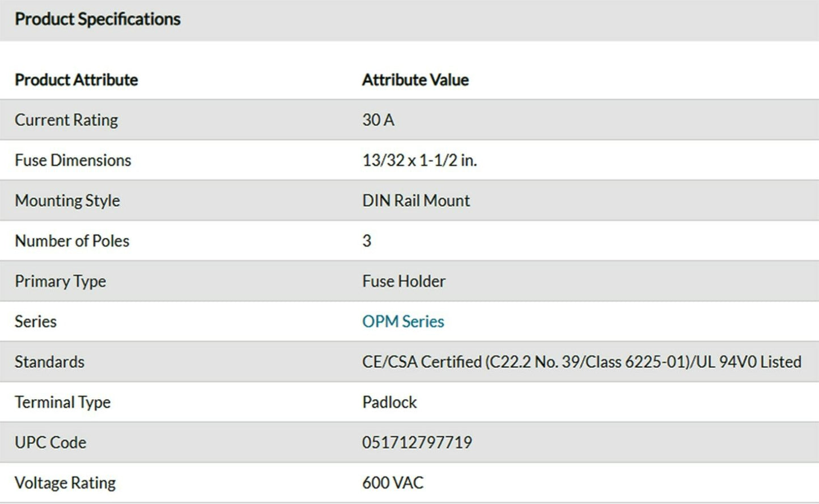Select the 13/32 x 1-1/2 in. value
The height and width of the screenshot is (504, 819).
419,160
